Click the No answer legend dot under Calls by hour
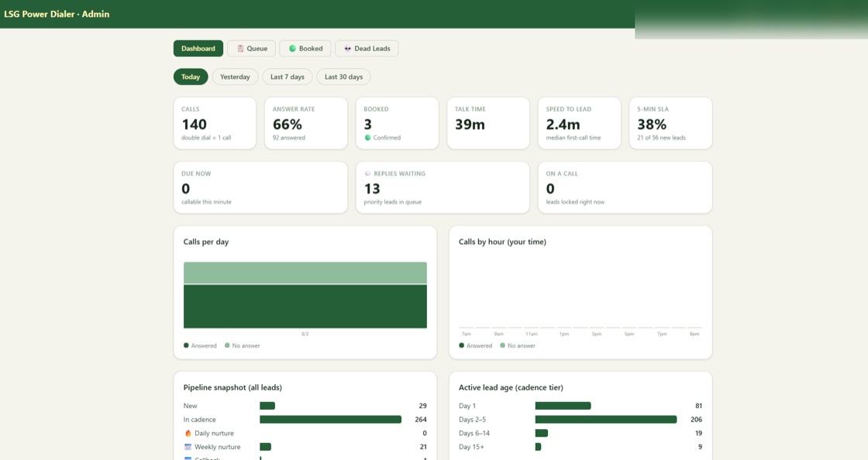This screenshot has height=460, width=868. point(503,345)
